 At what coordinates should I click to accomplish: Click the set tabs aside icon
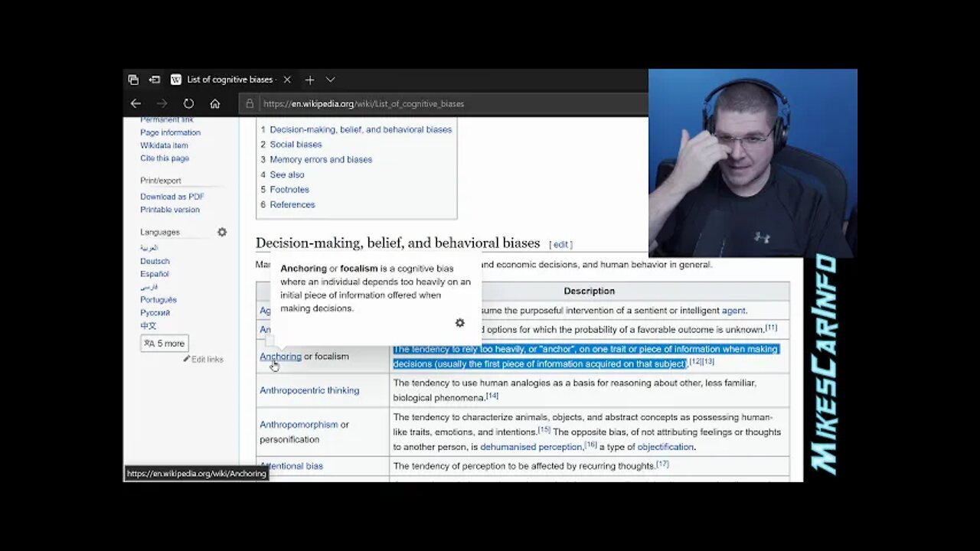(154, 80)
